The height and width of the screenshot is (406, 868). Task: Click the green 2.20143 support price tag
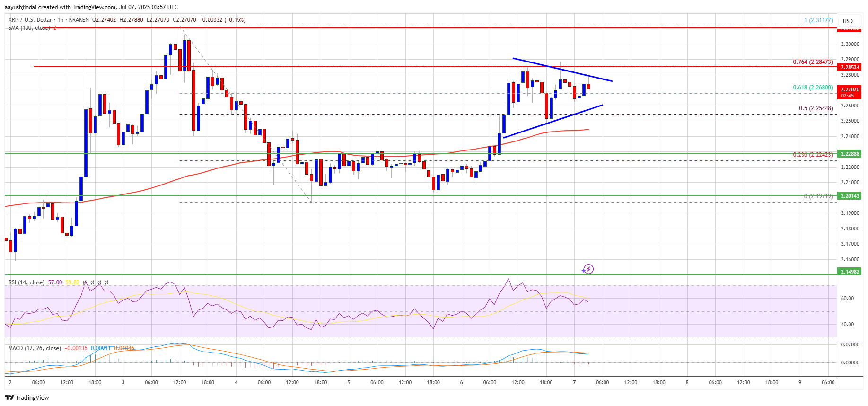(x=850, y=196)
